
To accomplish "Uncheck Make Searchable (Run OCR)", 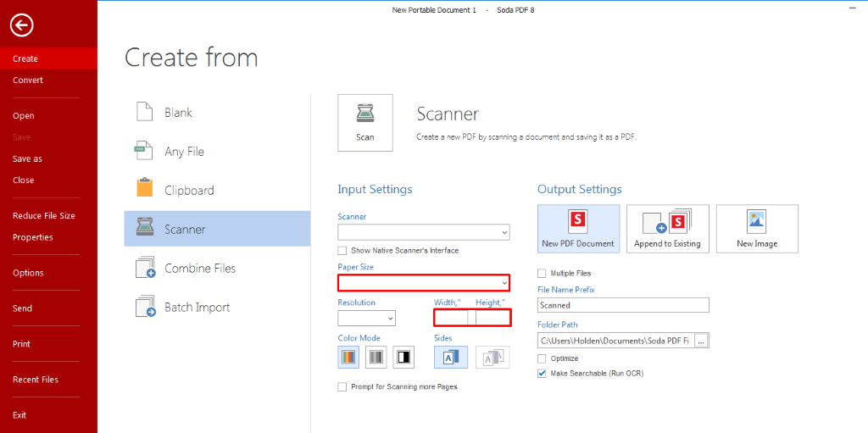I will (x=542, y=374).
